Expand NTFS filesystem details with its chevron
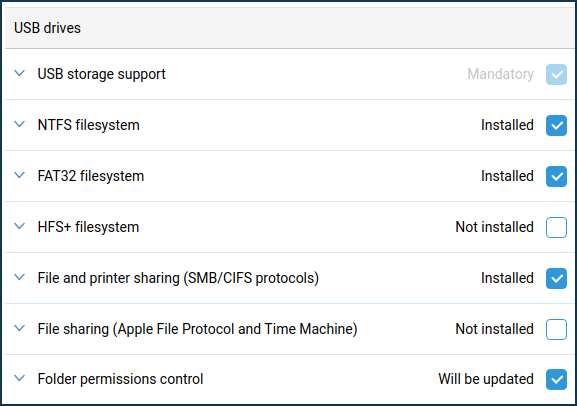The image size is (577, 406). coord(20,124)
